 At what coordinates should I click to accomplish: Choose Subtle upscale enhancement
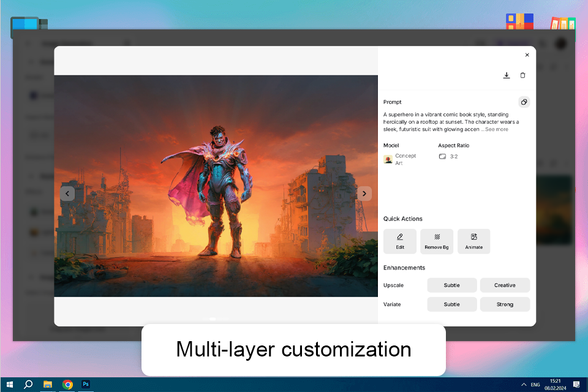(452, 285)
